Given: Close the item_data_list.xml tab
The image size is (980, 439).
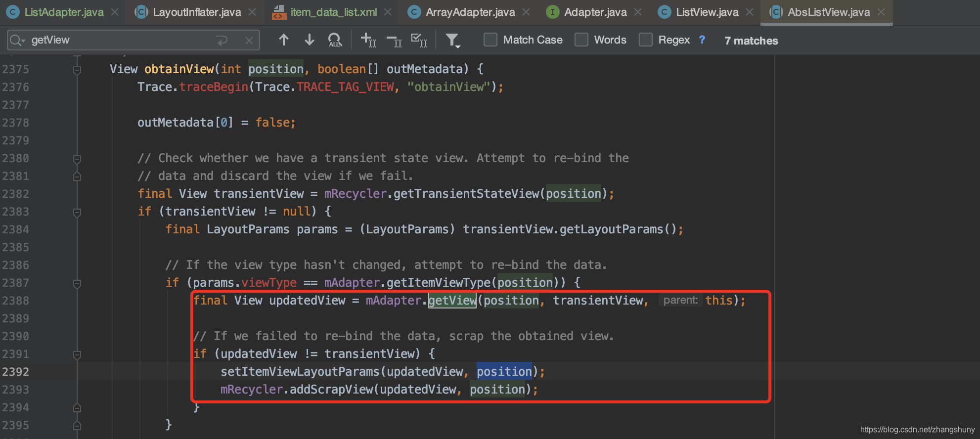Looking at the screenshot, I should point(388,12).
